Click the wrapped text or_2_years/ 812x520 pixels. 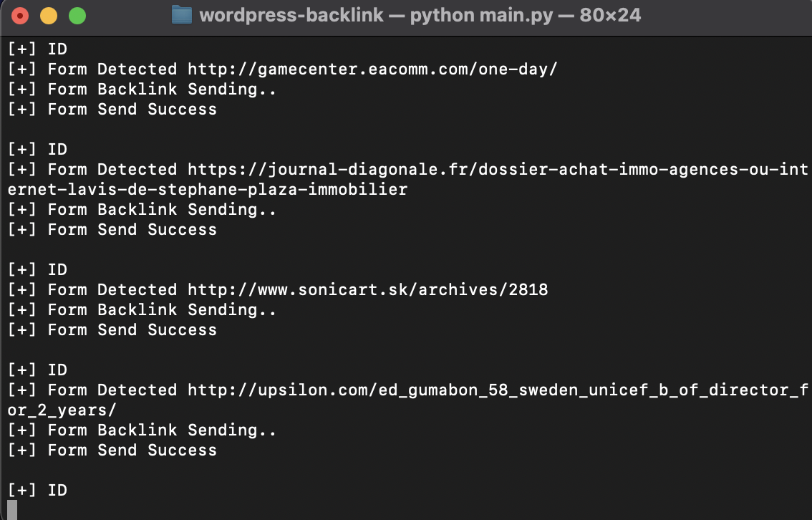[62, 410]
